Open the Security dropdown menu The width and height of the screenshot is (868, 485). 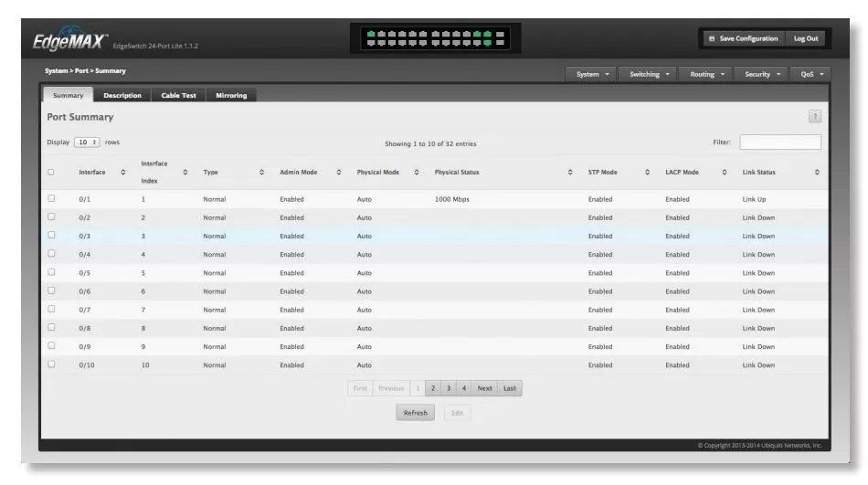(x=762, y=74)
